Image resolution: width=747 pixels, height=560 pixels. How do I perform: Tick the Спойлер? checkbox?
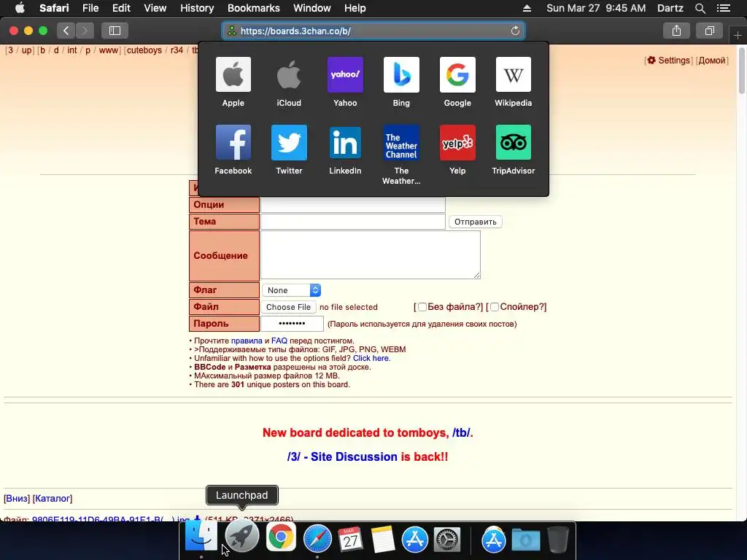495,307
